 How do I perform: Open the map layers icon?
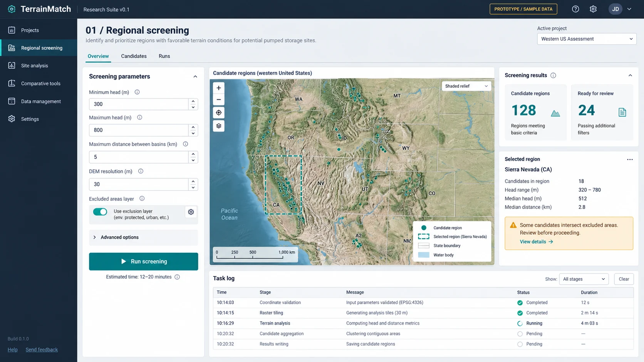pyautogui.click(x=219, y=126)
